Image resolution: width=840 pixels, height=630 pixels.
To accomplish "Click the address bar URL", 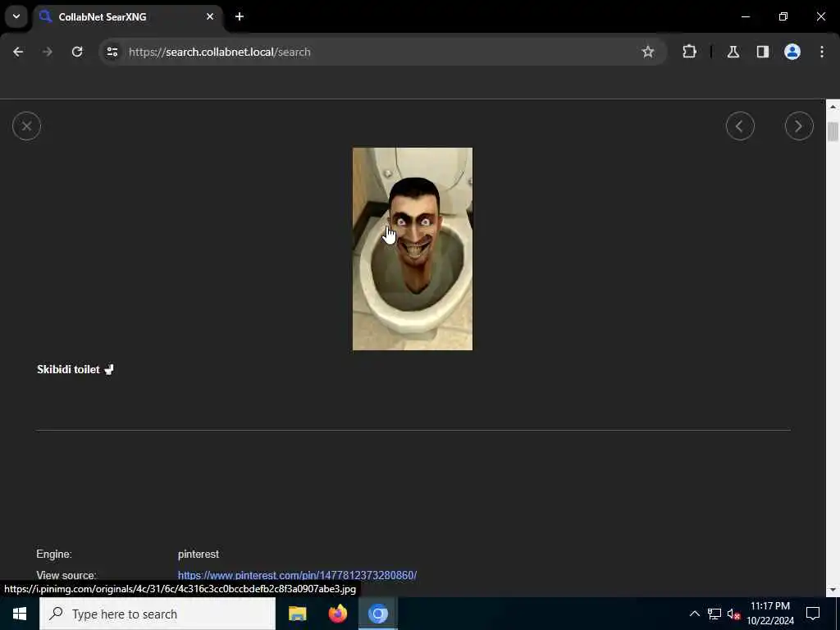I will [x=220, y=52].
